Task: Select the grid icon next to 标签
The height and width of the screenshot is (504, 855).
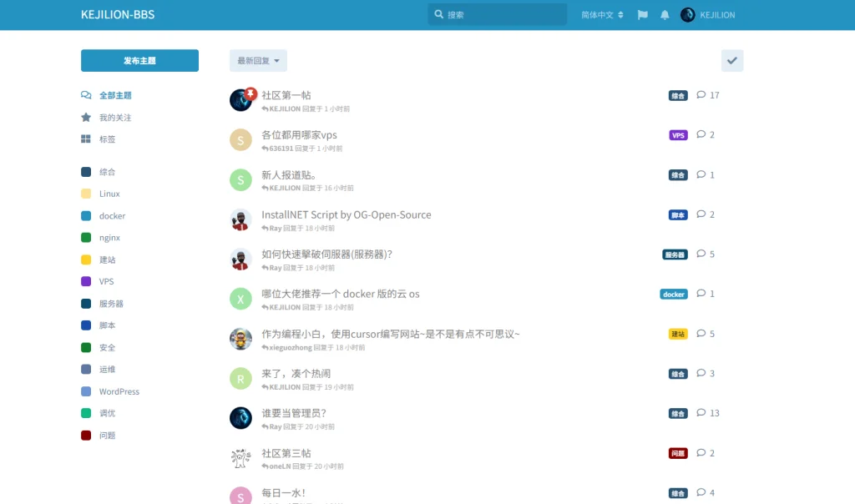Action: tap(86, 139)
